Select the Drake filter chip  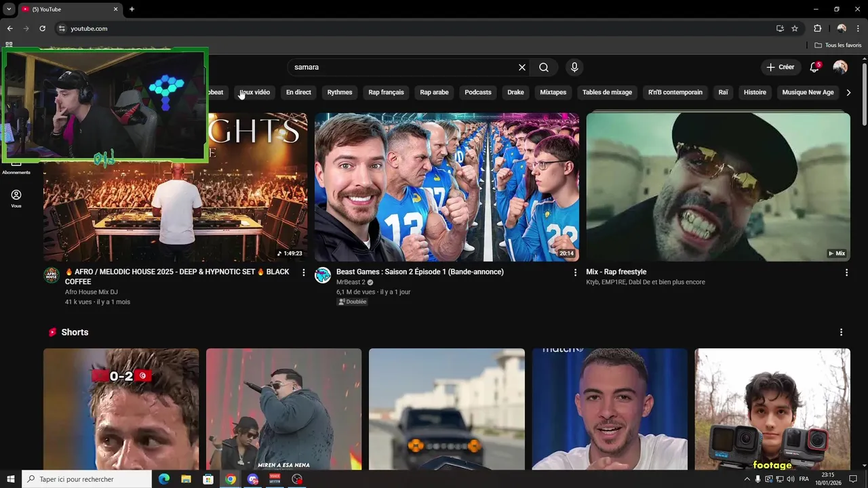coord(516,92)
